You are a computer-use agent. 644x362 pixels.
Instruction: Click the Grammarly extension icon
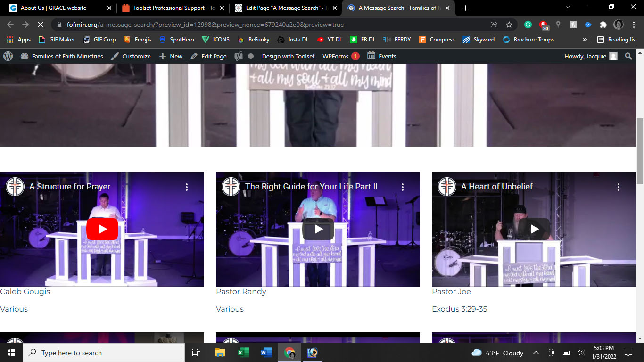tap(528, 25)
